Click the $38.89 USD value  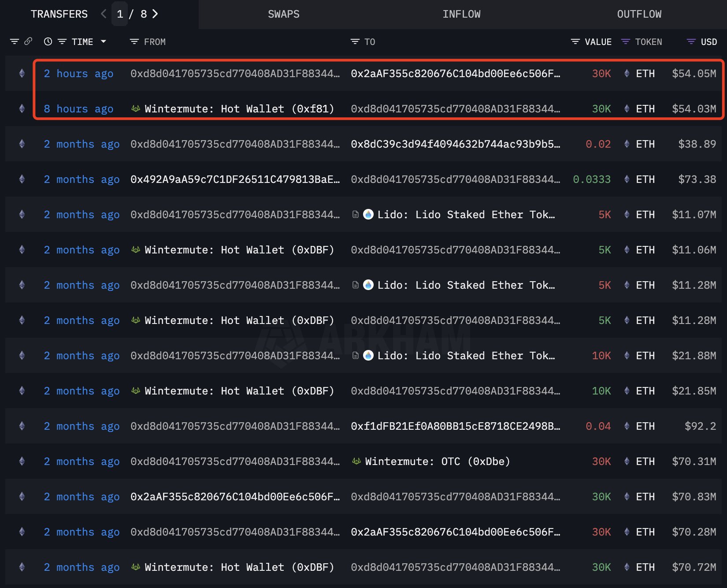(697, 144)
